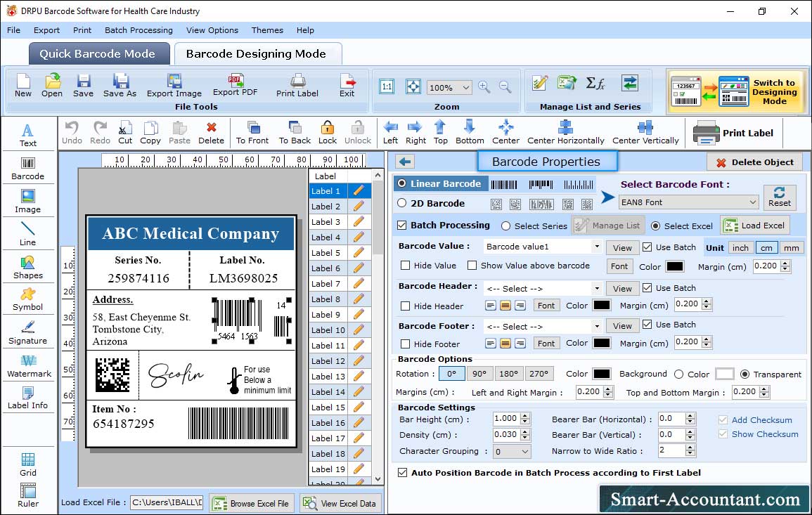Open the Shapes tool
Image resolution: width=812 pixels, height=515 pixels.
[x=28, y=268]
